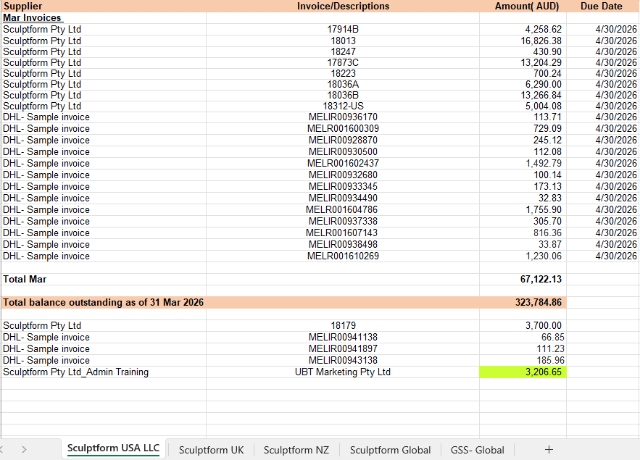Select invoice cell MELIR00938498
This screenshot has width=640, height=460.
click(x=343, y=244)
